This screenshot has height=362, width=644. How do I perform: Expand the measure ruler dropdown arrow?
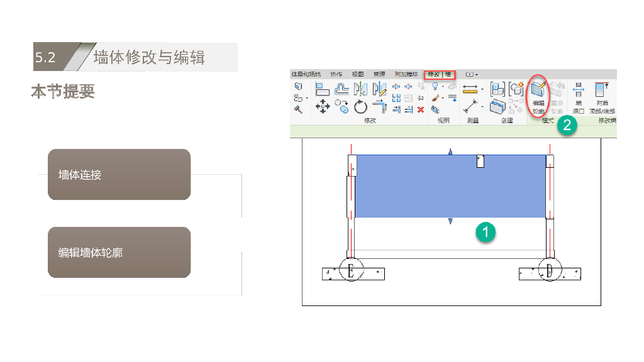tap(482, 89)
